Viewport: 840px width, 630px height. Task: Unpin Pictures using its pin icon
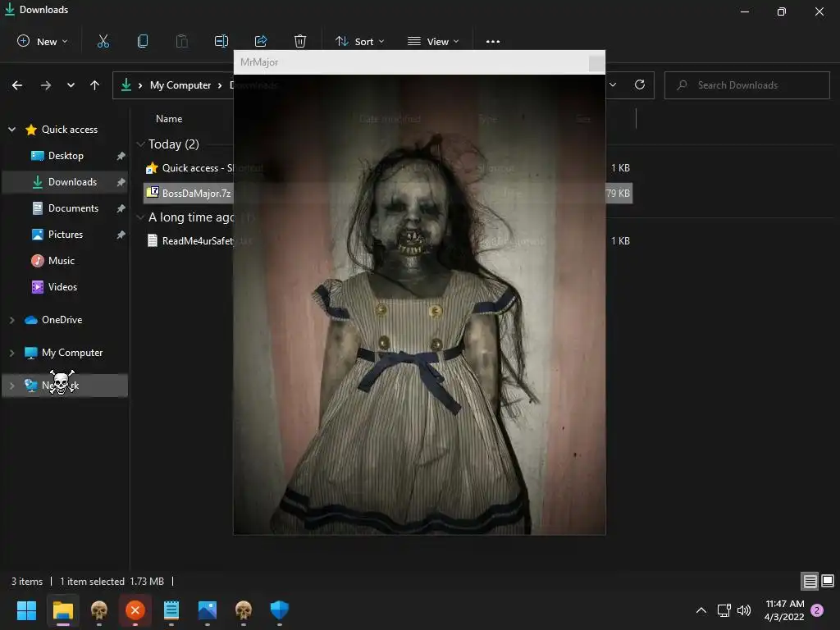(121, 235)
